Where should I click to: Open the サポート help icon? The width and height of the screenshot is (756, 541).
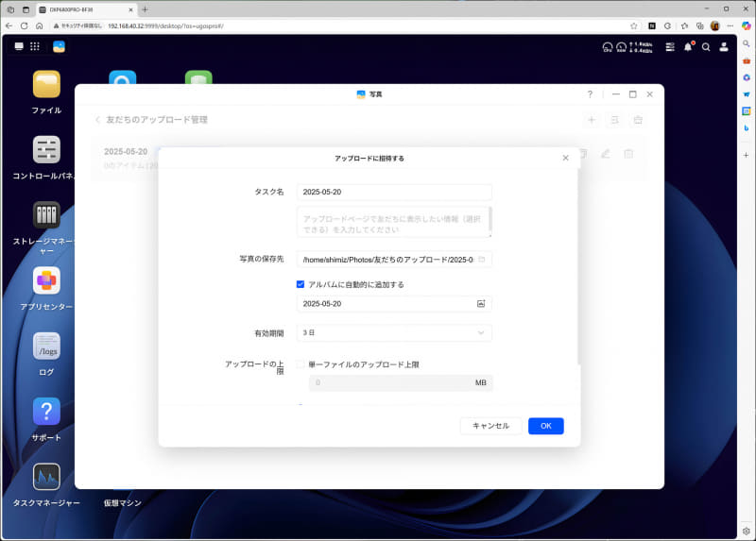point(46,412)
